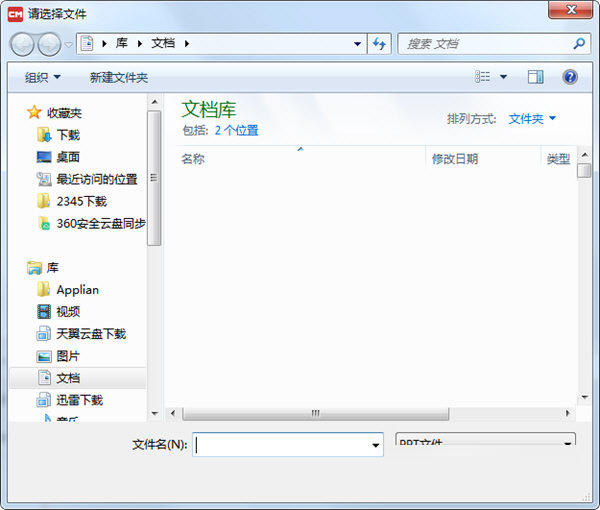Click navigation pane scroll up arrow
Viewport: 600px width, 510px height.
pyautogui.click(x=155, y=102)
